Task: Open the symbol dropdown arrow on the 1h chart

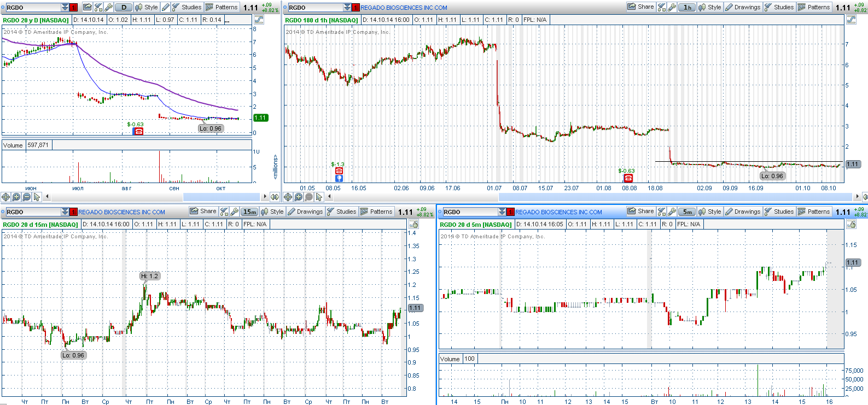Action: pyautogui.click(x=347, y=8)
